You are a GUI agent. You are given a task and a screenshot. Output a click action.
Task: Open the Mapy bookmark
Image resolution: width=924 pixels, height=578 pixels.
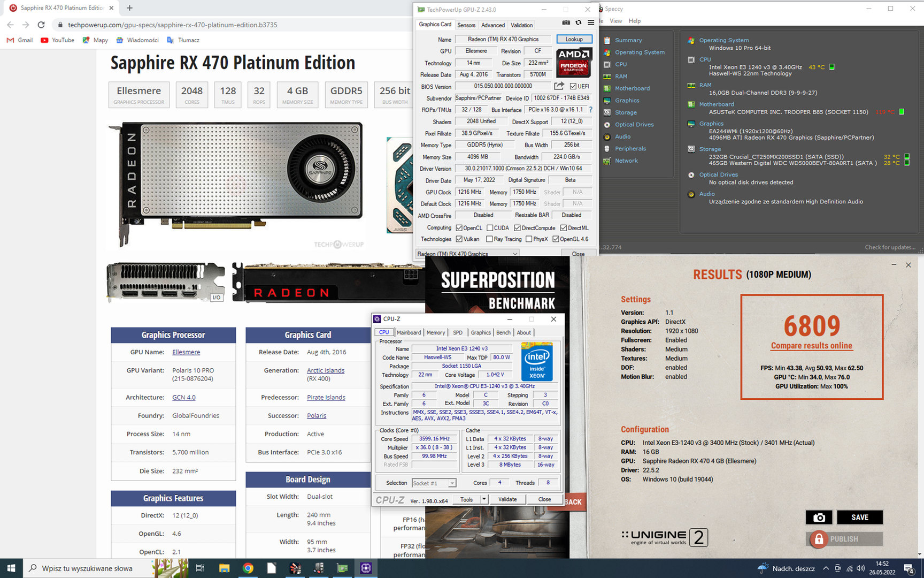coord(95,40)
